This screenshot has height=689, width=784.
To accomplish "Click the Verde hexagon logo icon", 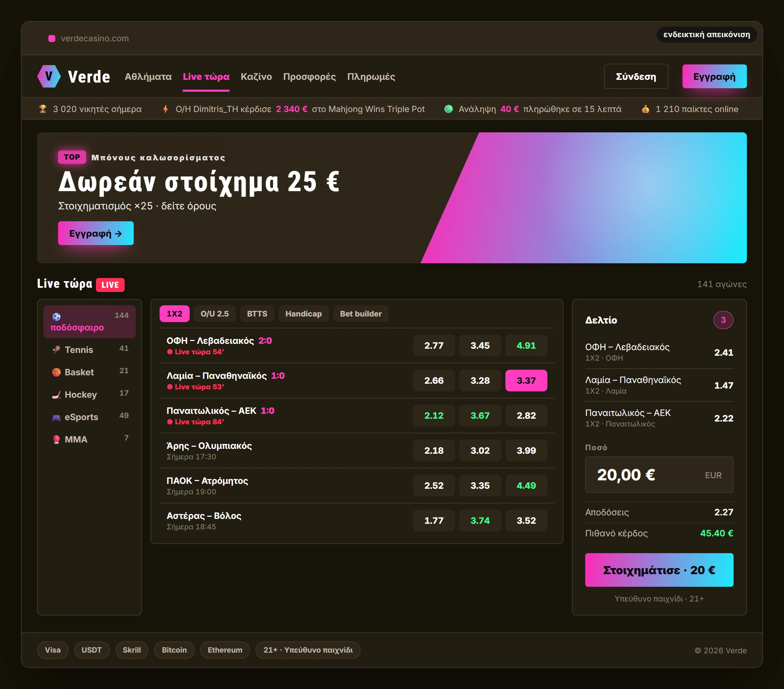I will pyautogui.click(x=49, y=76).
